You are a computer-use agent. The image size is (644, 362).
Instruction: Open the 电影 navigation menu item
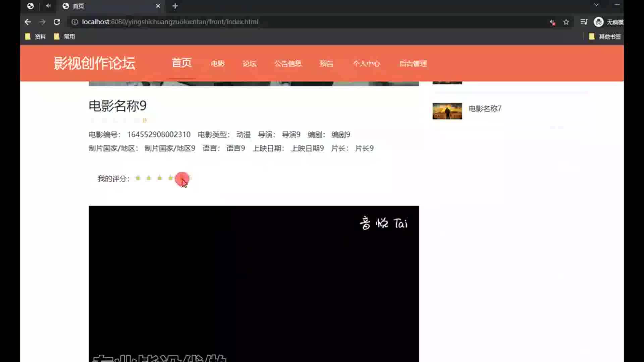pos(218,64)
